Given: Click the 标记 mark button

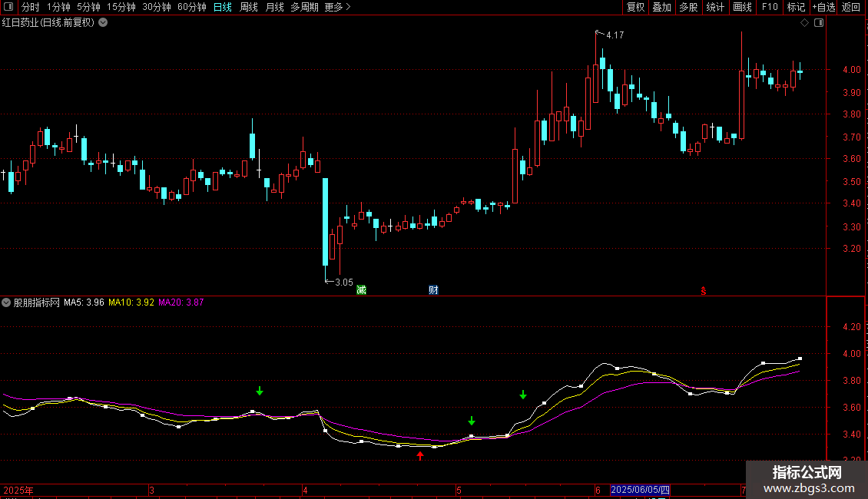Looking at the screenshot, I should (x=796, y=7).
